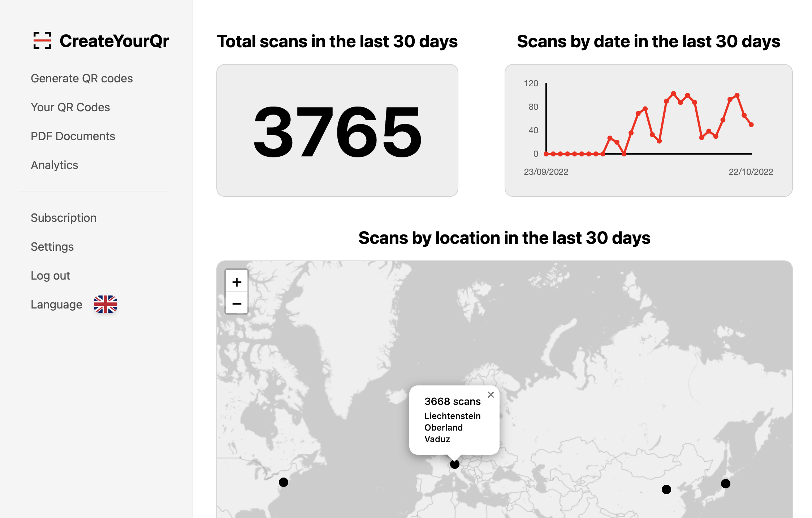Click the CreateYourQr logo icon
This screenshot has width=812, height=518.
coord(43,42)
